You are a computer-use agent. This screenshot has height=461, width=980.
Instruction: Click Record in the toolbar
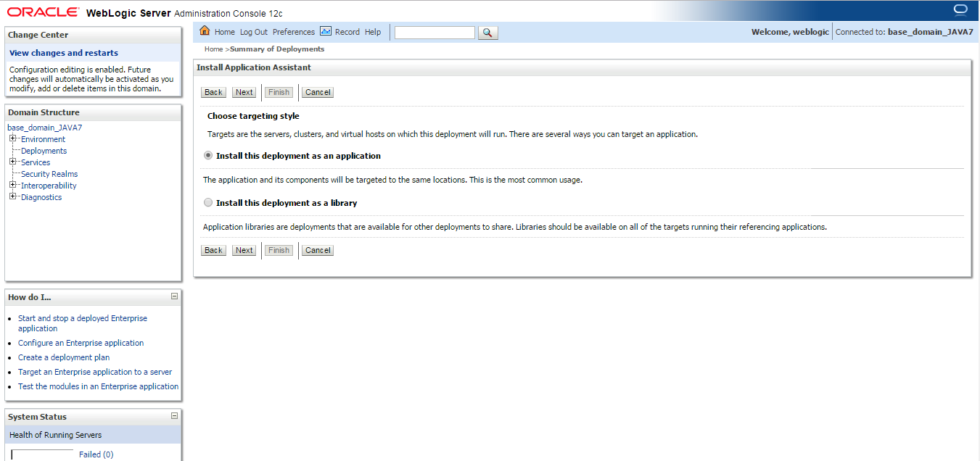point(347,32)
